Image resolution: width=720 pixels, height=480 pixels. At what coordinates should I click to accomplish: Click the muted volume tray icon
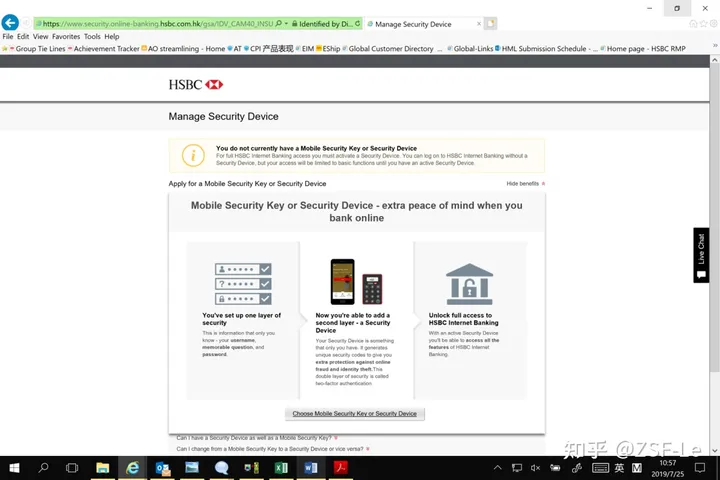pyautogui.click(x=535, y=468)
